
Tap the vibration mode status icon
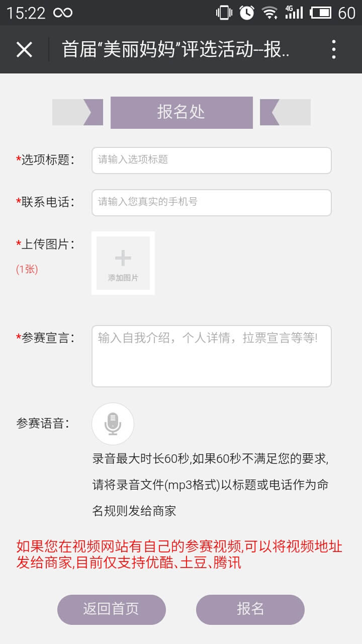[223, 13]
